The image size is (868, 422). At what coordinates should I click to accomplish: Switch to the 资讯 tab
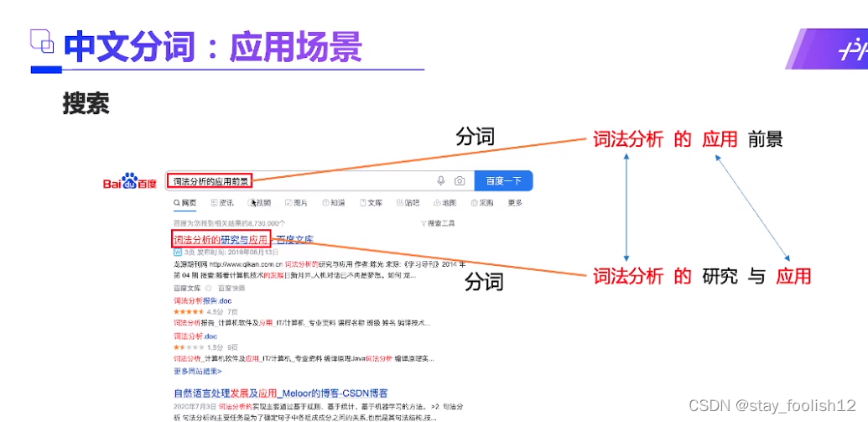(x=222, y=203)
